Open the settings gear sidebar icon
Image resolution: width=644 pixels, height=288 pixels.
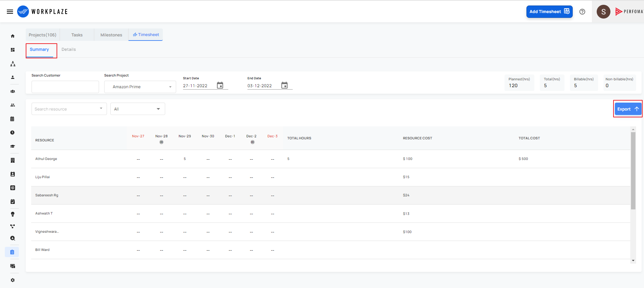pos(13,280)
